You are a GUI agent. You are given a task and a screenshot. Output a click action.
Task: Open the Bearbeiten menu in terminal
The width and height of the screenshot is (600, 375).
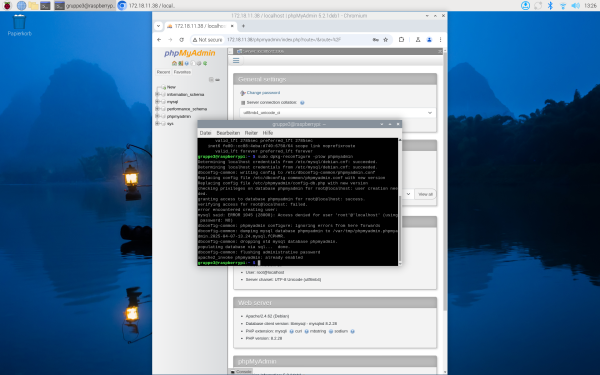pyautogui.click(x=228, y=133)
